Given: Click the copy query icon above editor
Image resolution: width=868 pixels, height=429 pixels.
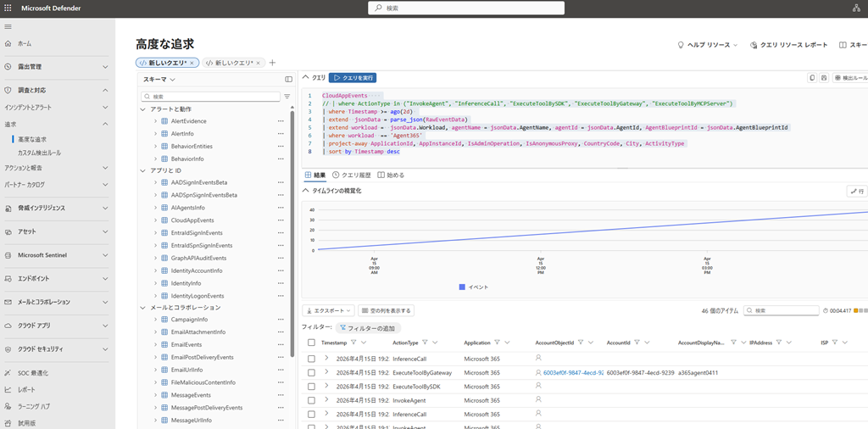Looking at the screenshot, I should point(812,77).
